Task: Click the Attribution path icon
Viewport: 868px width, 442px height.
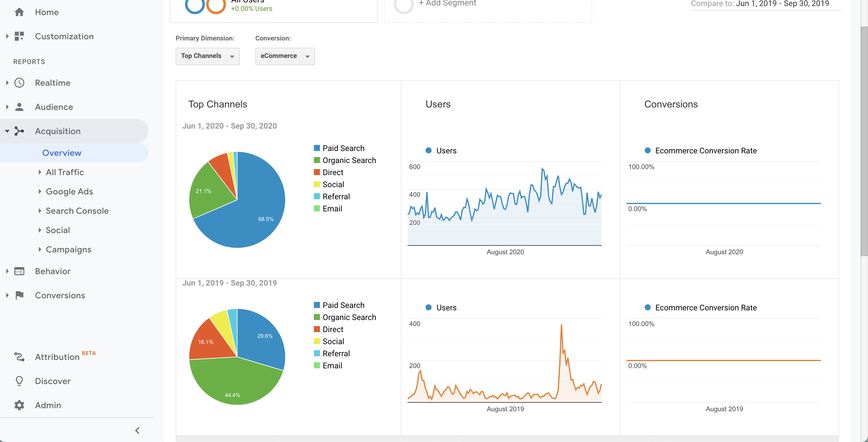Action: tap(19, 357)
